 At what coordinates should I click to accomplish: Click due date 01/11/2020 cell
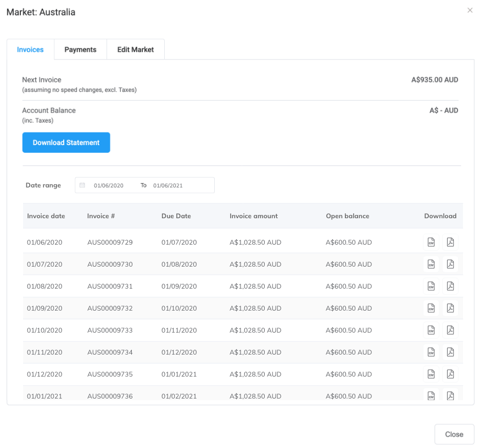pos(179,330)
